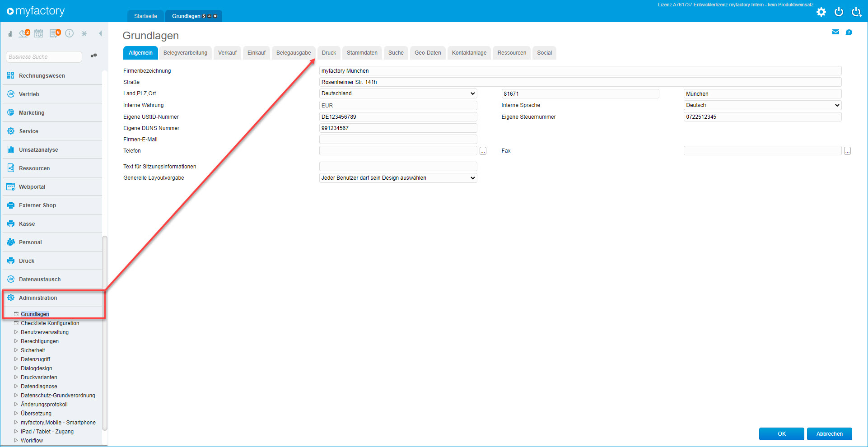This screenshot has height=447, width=868.
Task: Click the Firmenbezeichnung input field
Action: click(x=580, y=71)
